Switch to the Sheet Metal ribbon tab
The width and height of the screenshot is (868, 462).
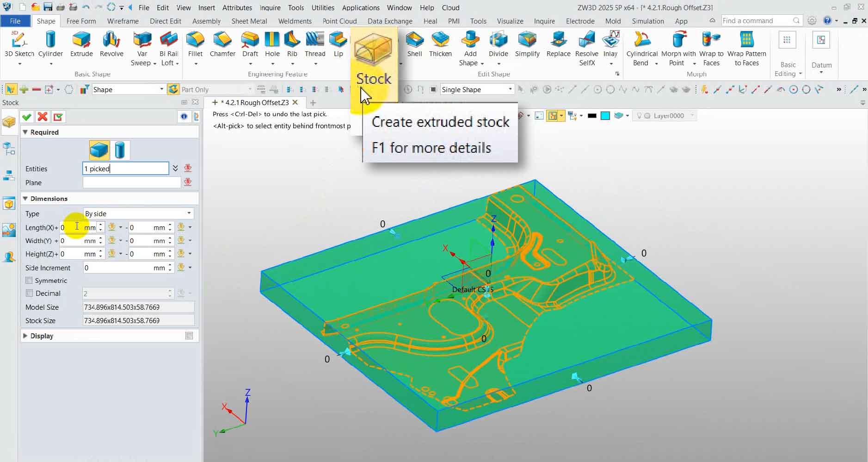[x=249, y=21]
